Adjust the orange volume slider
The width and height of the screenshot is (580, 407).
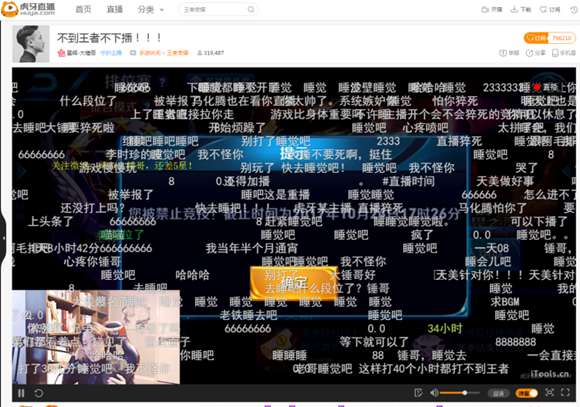pyautogui.click(x=460, y=393)
